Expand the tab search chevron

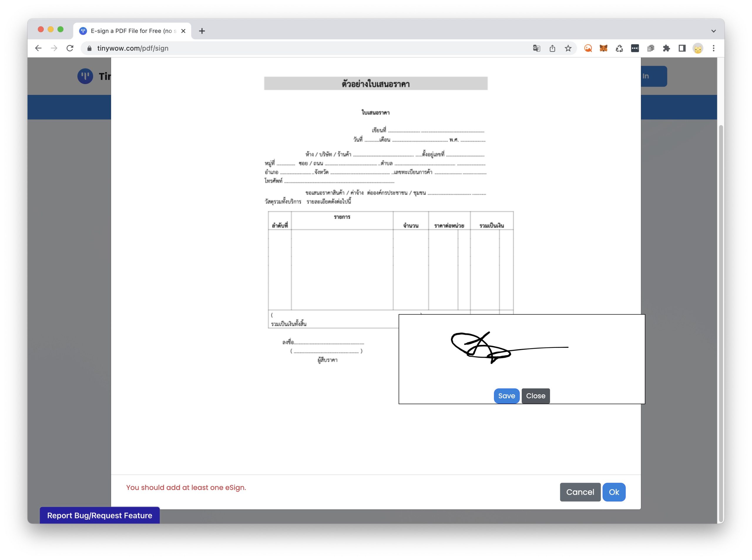coord(713,31)
